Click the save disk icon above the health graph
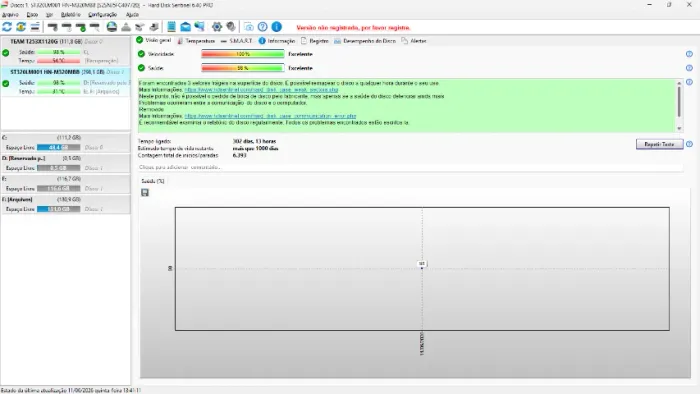700x394 pixels. (145, 192)
